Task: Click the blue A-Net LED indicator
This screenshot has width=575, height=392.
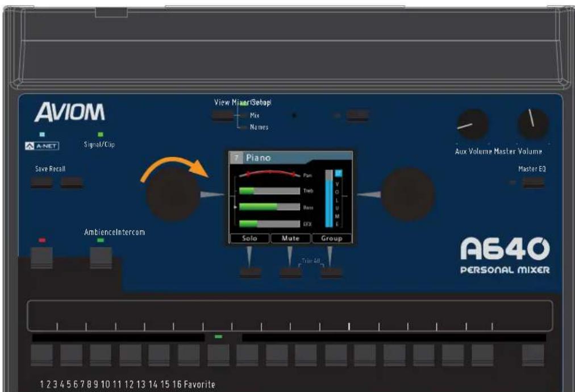Action: (42, 135)
